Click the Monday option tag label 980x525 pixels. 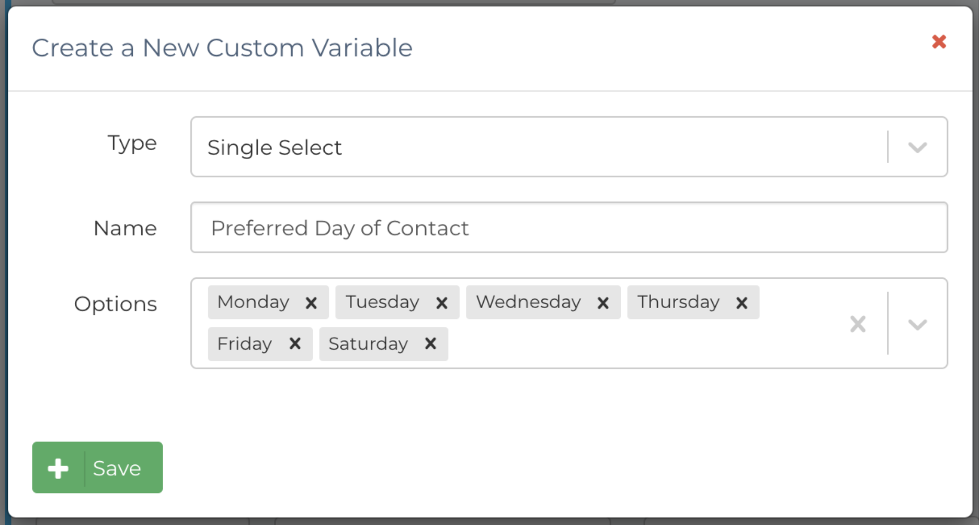(254, 302)
